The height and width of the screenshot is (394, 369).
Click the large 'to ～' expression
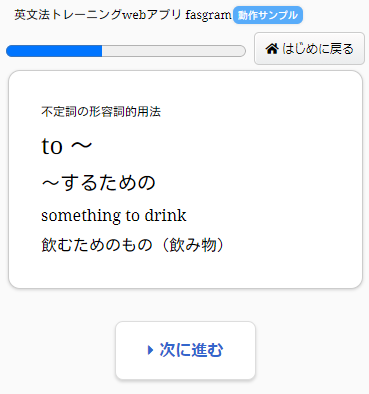(x=67, y=146)
